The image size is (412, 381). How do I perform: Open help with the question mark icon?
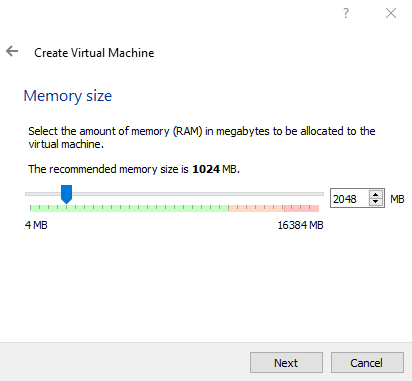coord(346,13)
